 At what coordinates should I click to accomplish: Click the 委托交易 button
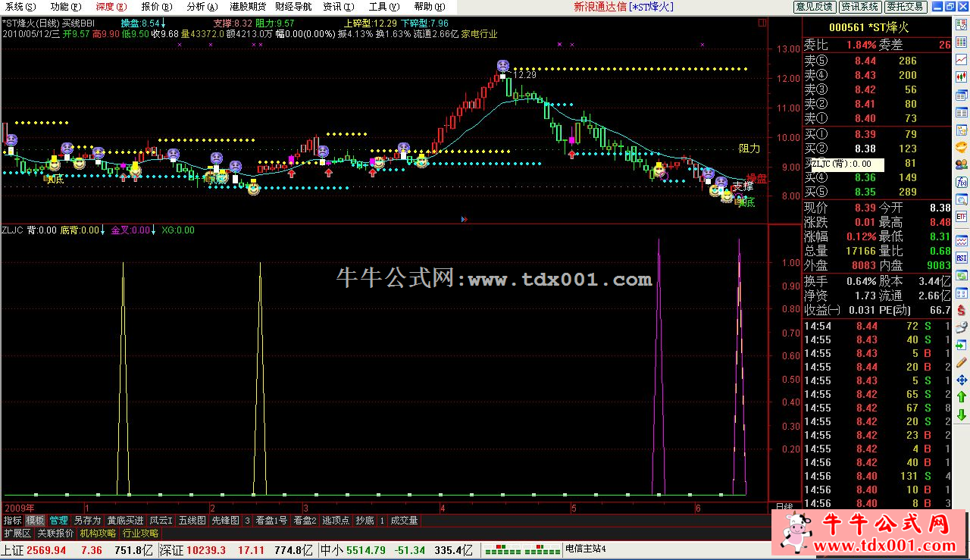pos(905,6)
